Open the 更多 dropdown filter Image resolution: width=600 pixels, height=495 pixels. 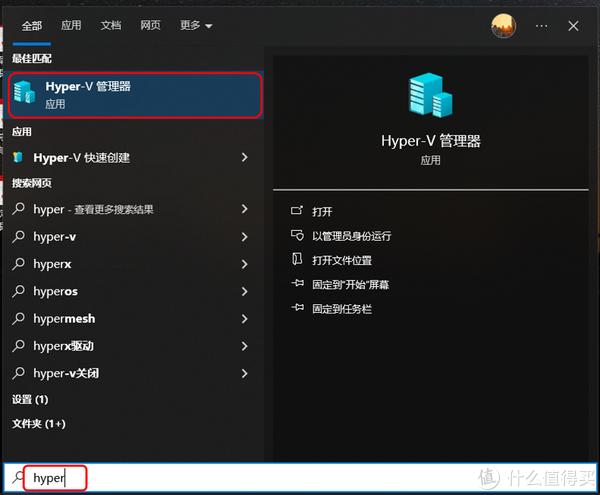coord(196,26)
